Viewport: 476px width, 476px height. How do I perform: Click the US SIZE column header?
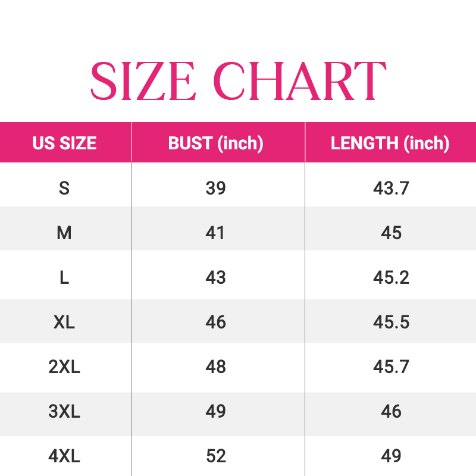coord(64,143)
